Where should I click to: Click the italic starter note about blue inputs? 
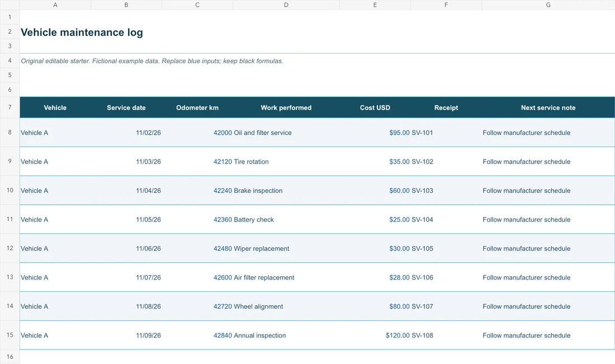(152, 61)
